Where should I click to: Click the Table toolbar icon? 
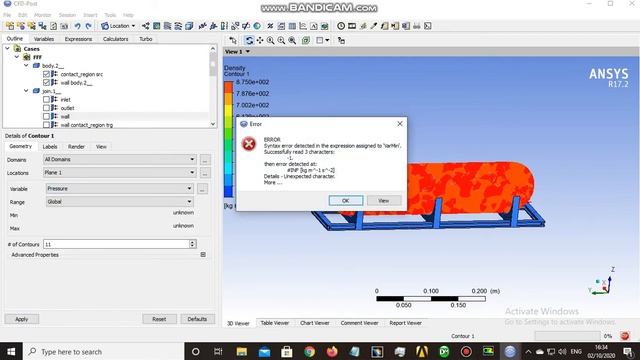tap(292, 26)
